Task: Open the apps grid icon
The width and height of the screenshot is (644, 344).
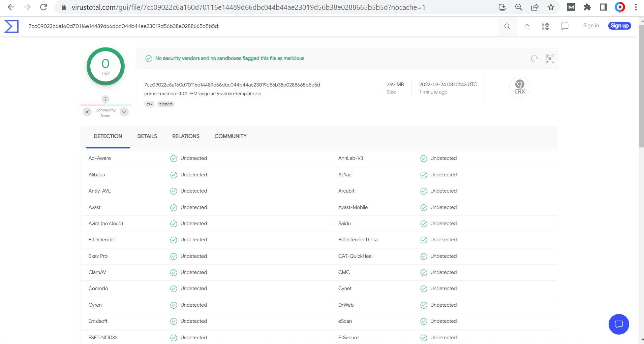Action: pos(546,26)
